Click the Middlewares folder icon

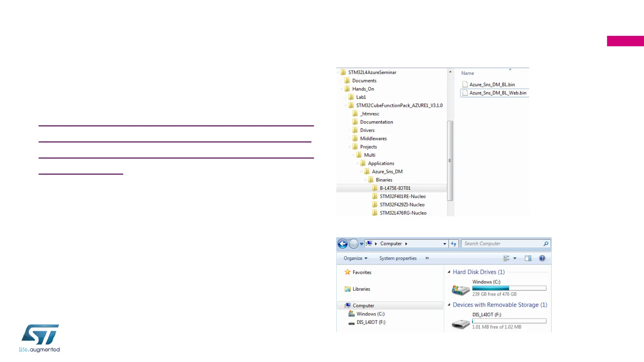point(355,138)
